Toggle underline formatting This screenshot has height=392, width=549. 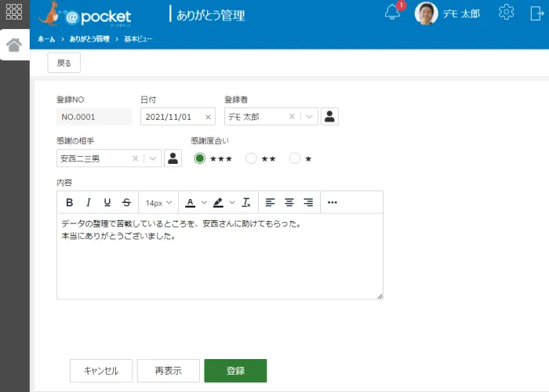[107, 202]
